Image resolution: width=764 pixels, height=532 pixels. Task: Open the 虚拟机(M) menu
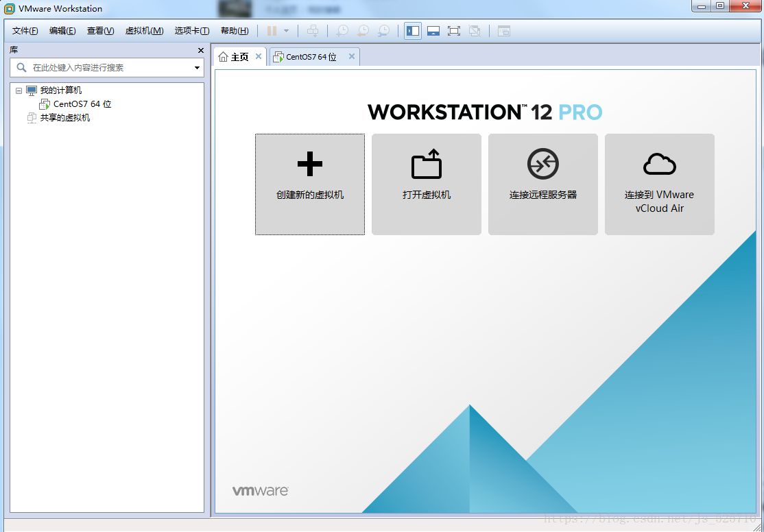(x=144, y=31)
